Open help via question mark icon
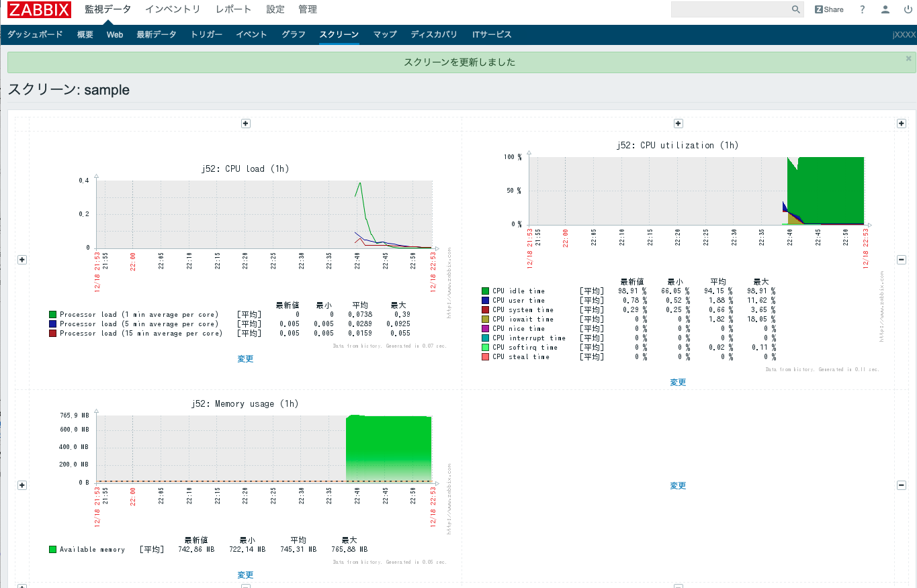This screenshot has width=917, height=588. (x=863, y=9)
